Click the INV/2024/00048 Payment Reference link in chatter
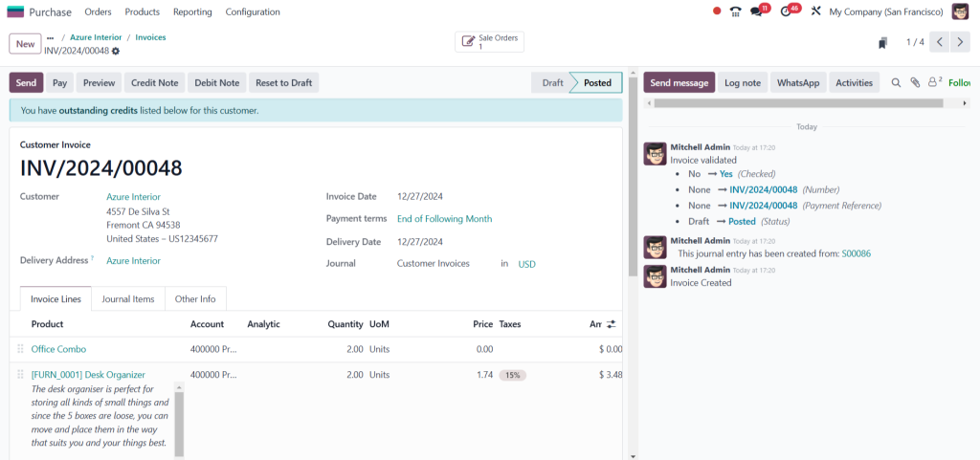 point(763,206)
